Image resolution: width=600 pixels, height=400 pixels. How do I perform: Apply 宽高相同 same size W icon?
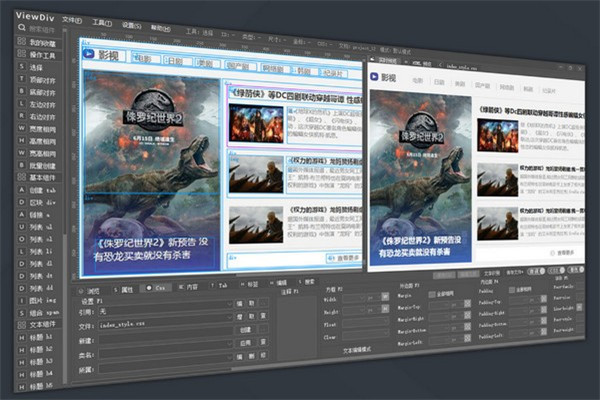[x=21, y=153]
